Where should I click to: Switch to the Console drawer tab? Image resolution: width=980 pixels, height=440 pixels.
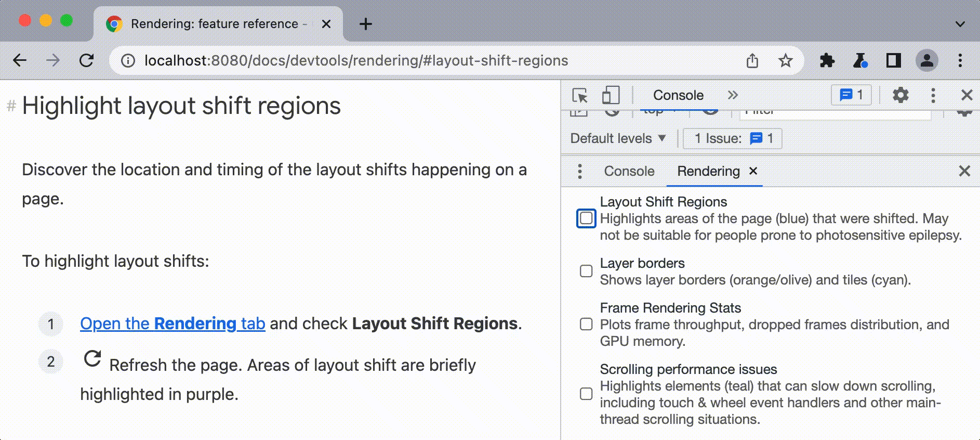(629, 171)
